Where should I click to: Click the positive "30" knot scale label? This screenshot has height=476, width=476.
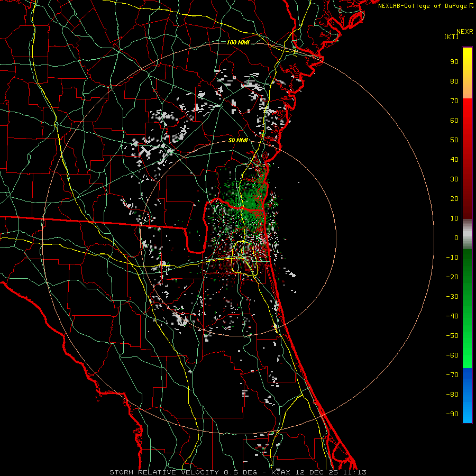[454, 179]
